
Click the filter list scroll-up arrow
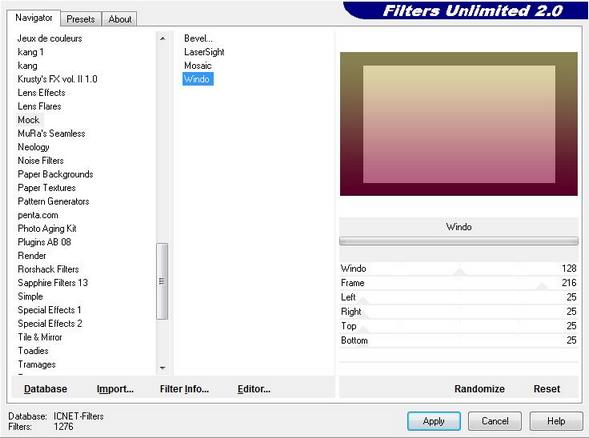pyautogui.click(x=162, y=38)
